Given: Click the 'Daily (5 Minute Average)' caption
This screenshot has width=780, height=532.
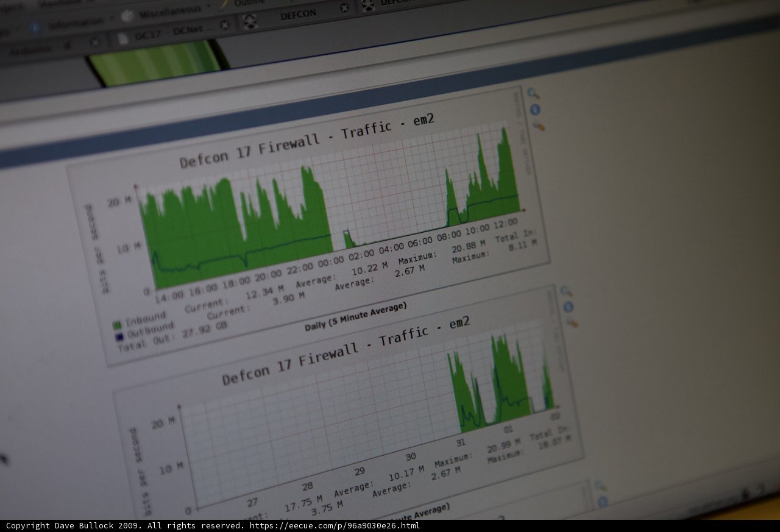Looking at the screenshot, I should coord(355,317).
